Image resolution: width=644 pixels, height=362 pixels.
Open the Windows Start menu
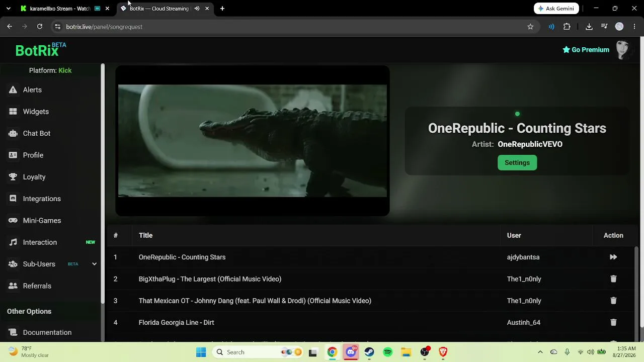201,352
